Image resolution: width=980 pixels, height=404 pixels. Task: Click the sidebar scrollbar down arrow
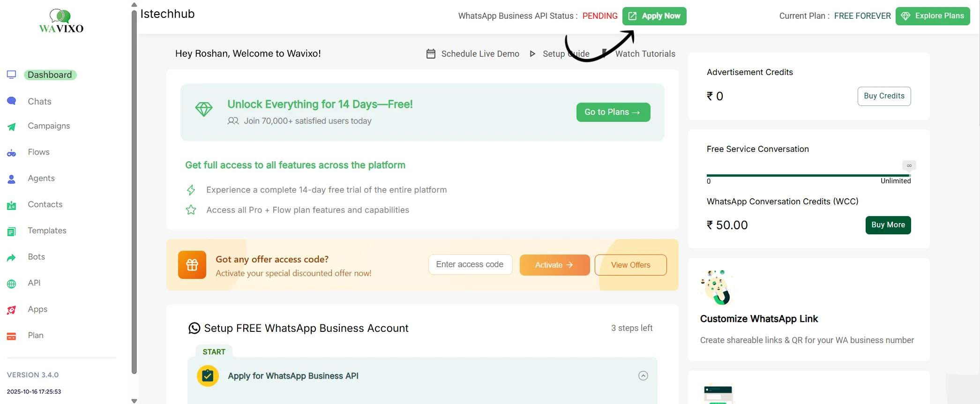[x=135, y=401]
